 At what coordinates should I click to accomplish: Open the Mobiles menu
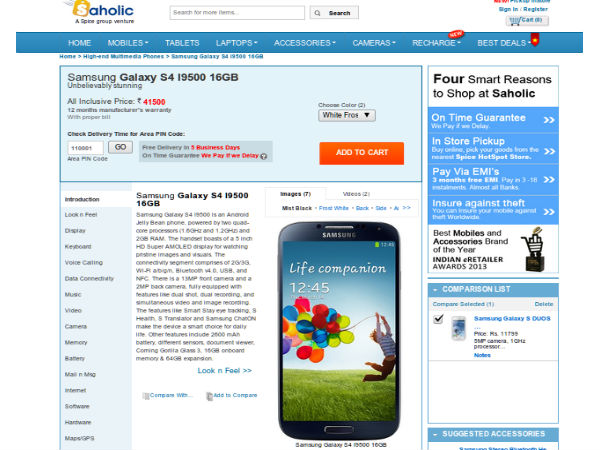tap(128, 43)
